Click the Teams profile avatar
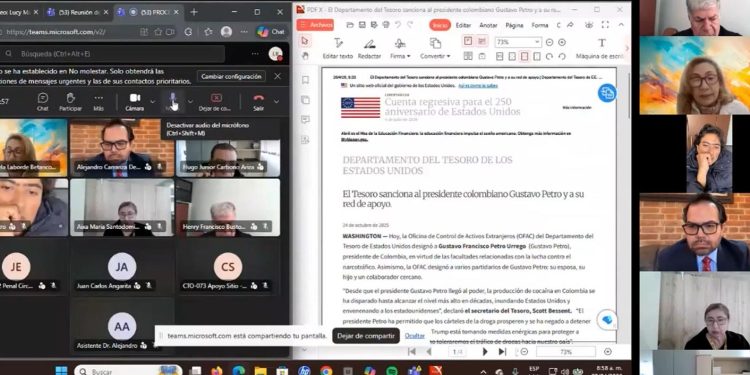Screen dimensions: 750x375 coord(275,54)
